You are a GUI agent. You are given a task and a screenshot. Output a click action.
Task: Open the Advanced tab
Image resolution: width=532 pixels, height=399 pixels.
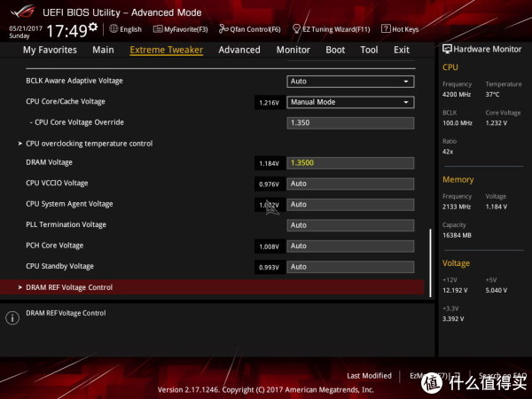pos(239,50)
